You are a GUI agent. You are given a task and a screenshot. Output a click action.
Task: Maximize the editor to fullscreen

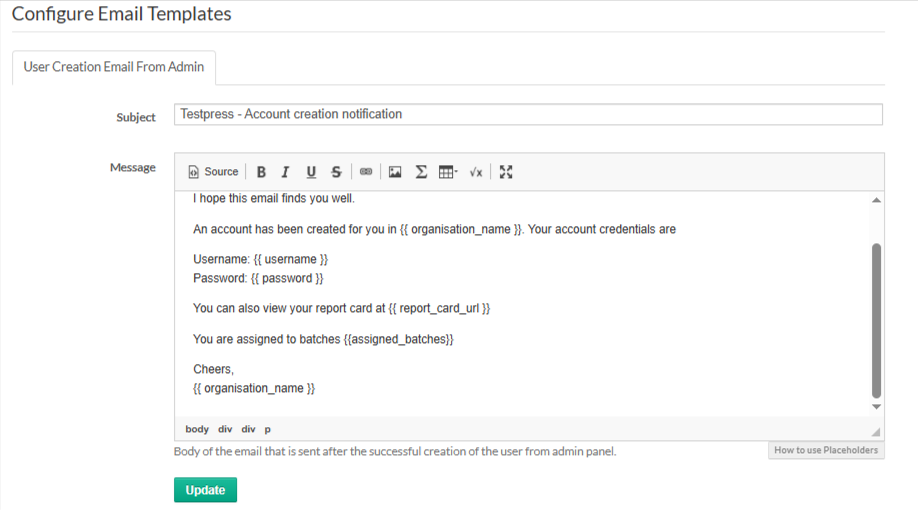coord(506,172)
